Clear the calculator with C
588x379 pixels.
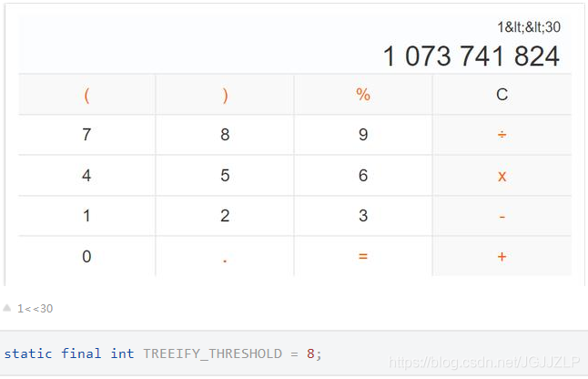(502, 95)
